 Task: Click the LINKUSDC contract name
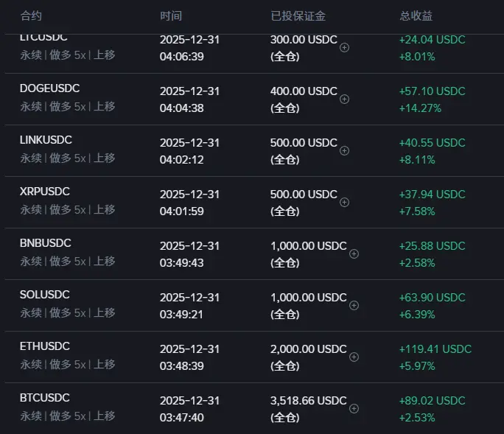[x=46, y=140]
